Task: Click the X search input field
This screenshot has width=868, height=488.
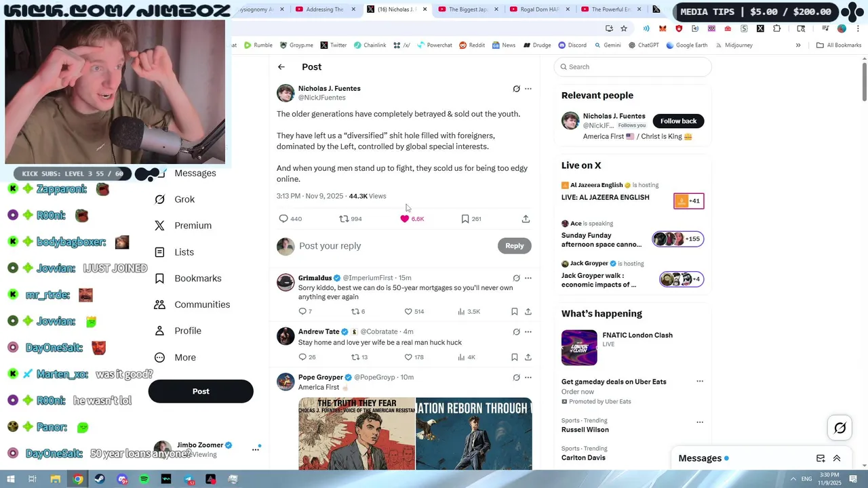Action: (633, 67)
